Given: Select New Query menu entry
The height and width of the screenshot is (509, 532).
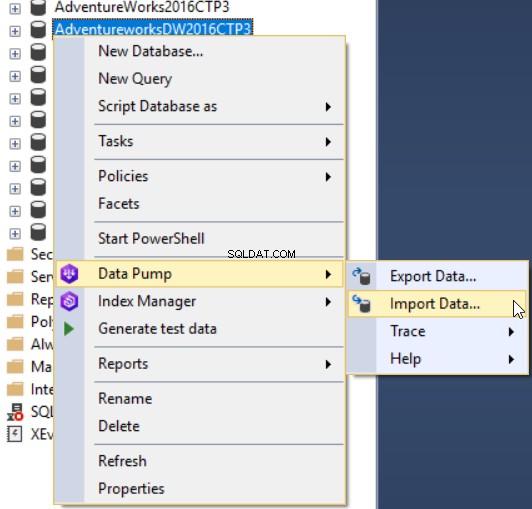Looking at the screenshot, I should point(200,79).
